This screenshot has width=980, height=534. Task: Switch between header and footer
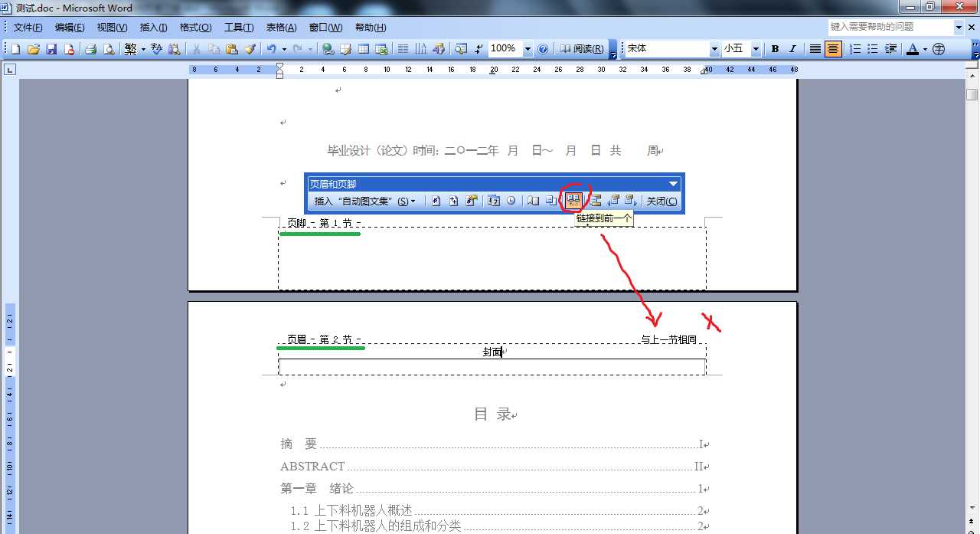pos(595,201)
